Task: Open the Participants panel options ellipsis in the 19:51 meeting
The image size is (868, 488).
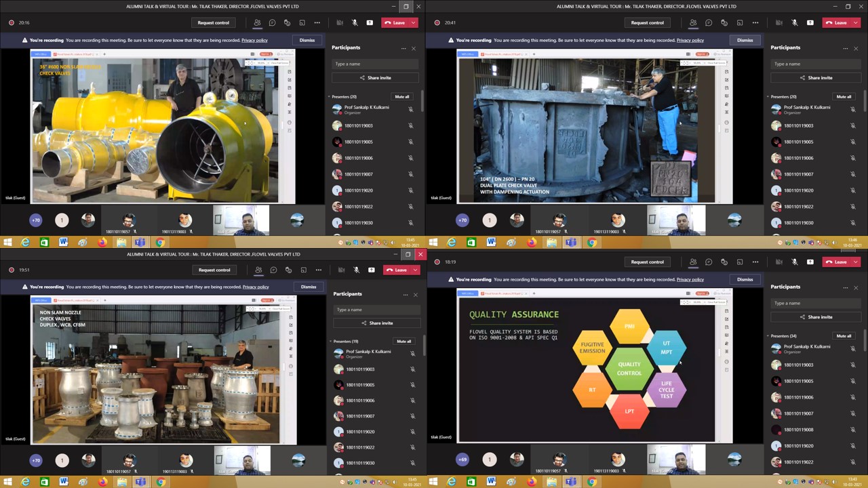Action: click(x=406, y=295)
